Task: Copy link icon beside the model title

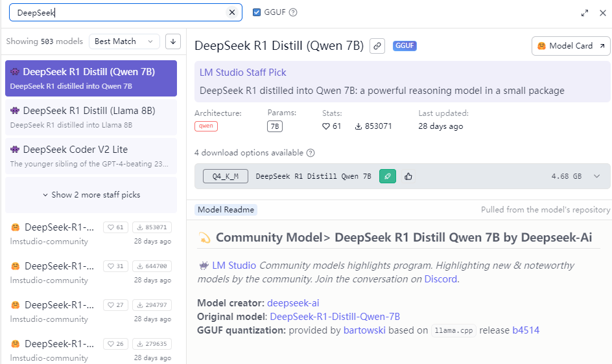Action: (x=377, y=46)
